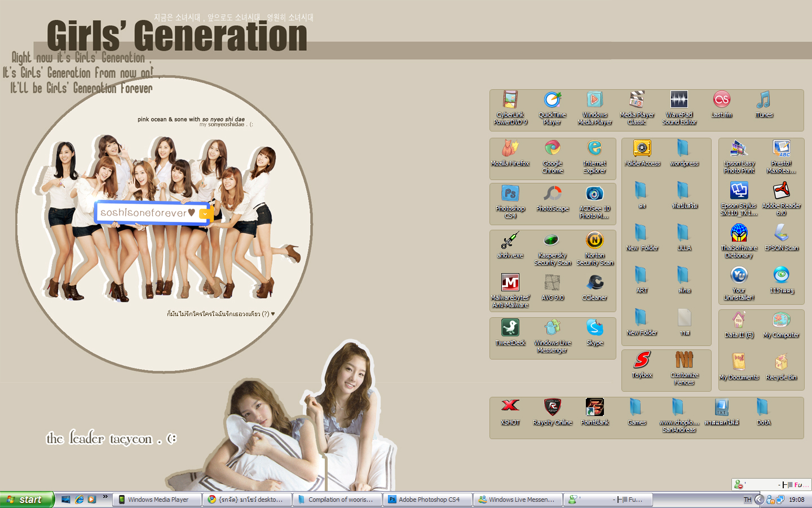Activate Windows Live Messenger taskbar button

pyautogui.click(x=518, y=500)
